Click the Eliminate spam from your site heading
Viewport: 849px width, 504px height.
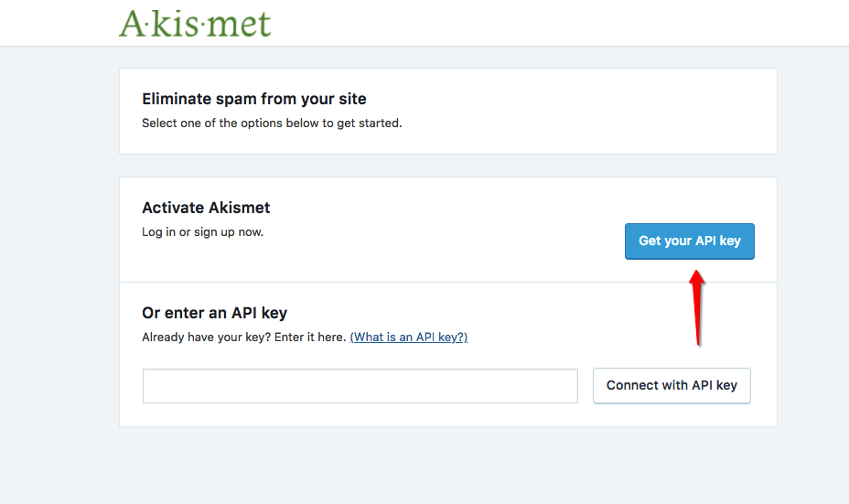[x=254, y=99]
